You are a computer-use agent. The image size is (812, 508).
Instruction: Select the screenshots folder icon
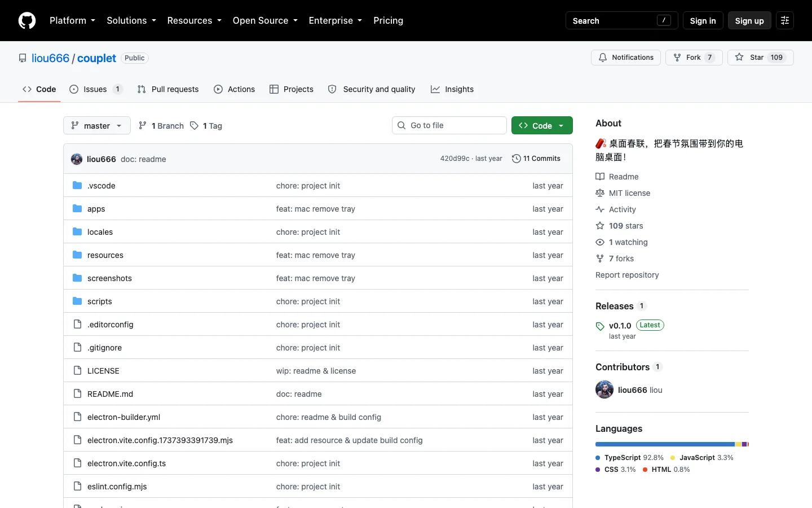pos(77,278)
